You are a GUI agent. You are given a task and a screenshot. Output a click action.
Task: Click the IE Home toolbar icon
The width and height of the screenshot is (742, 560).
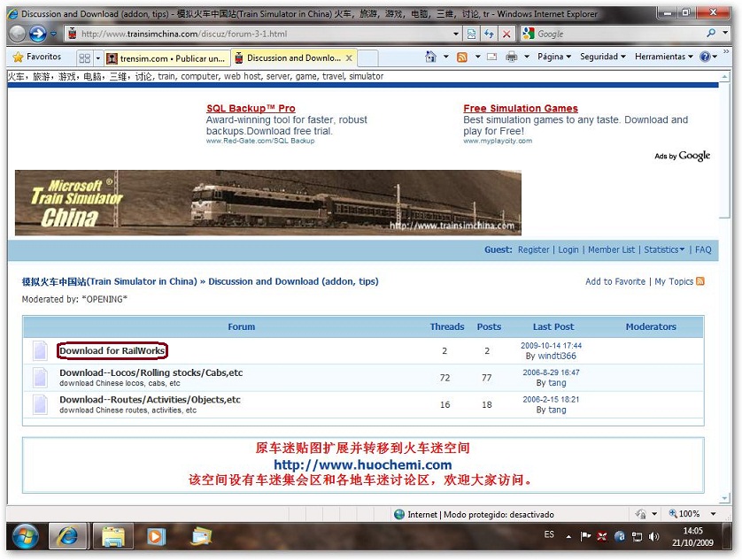click(x=430, y=57)
